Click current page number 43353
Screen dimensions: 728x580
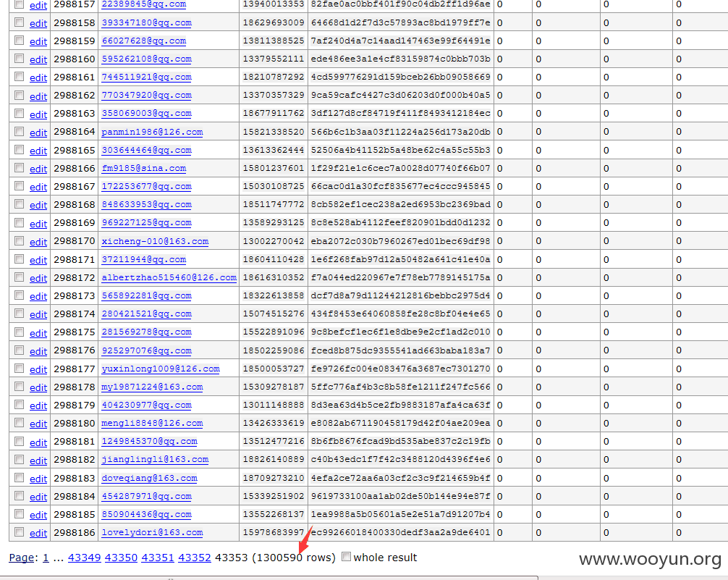pyautogui.click(x=232, y=558)
